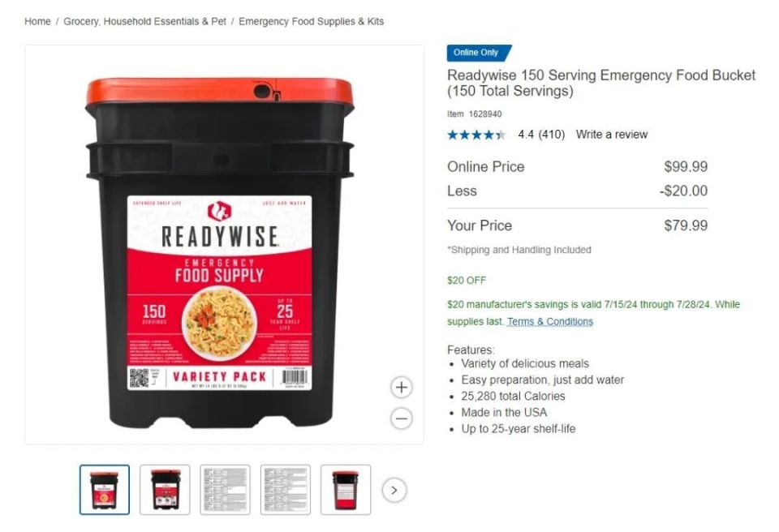Open the Write a review link
This screenshot has width=779, height=532.
click(x=612, y=135)
